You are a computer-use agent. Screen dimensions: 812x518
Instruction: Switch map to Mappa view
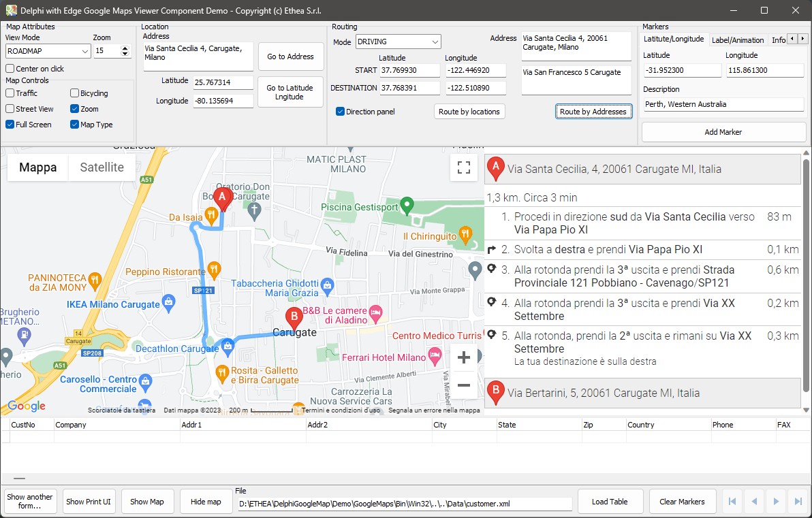[x=37, y=167]
